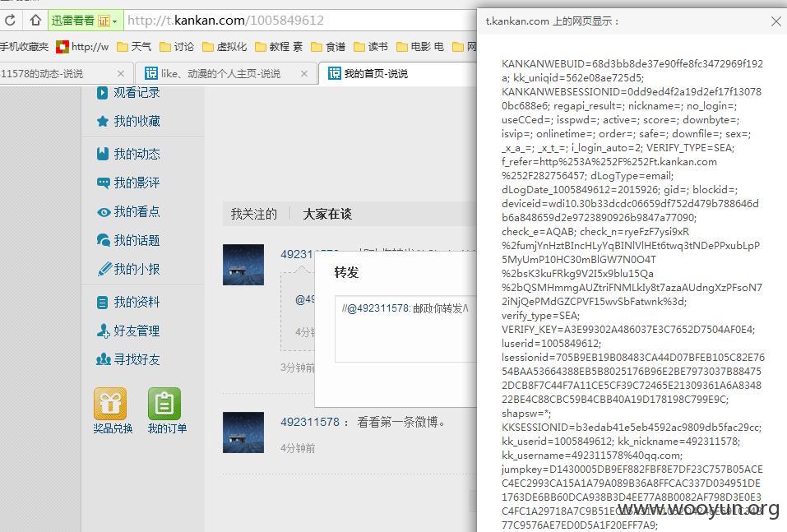The height and width of the screenshot is (532, 787).
Task: Click the 看看第一条微博。 post text
Action: (x=401, y=422)
